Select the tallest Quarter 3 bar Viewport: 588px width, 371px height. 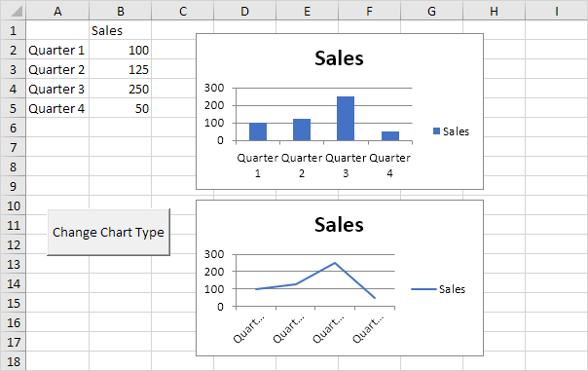click(x=346, y=119)
